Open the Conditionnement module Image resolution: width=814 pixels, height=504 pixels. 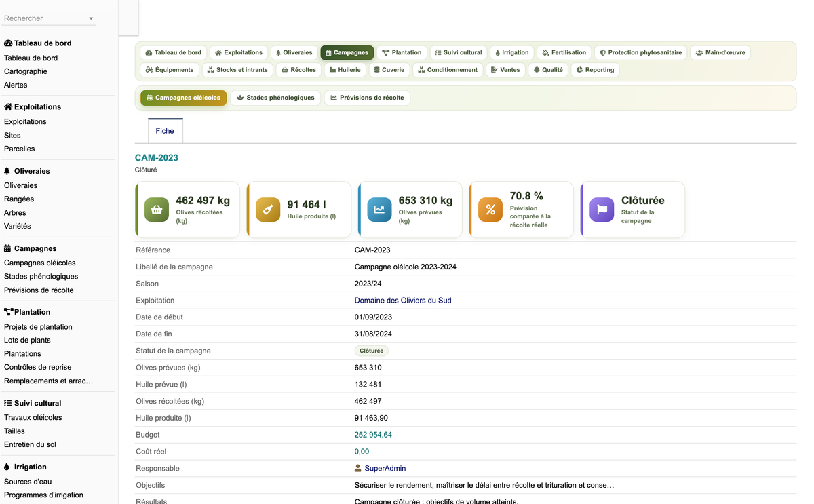click(x=448, y=69)
